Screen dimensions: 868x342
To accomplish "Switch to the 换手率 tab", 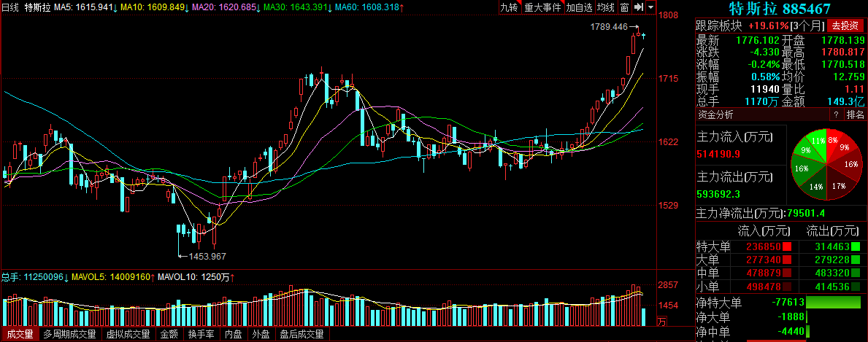I will click(201, 334).
